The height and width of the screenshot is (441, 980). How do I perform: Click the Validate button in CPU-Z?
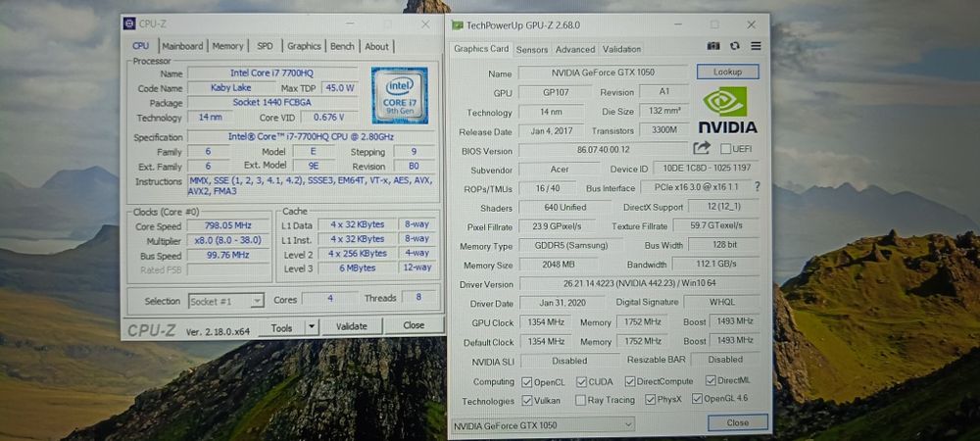pos(351,326)
